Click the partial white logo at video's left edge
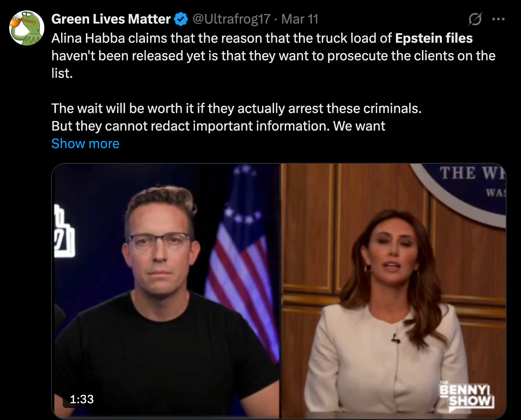The height and width of the screenshot is (420, 521). tap(64, 232)
